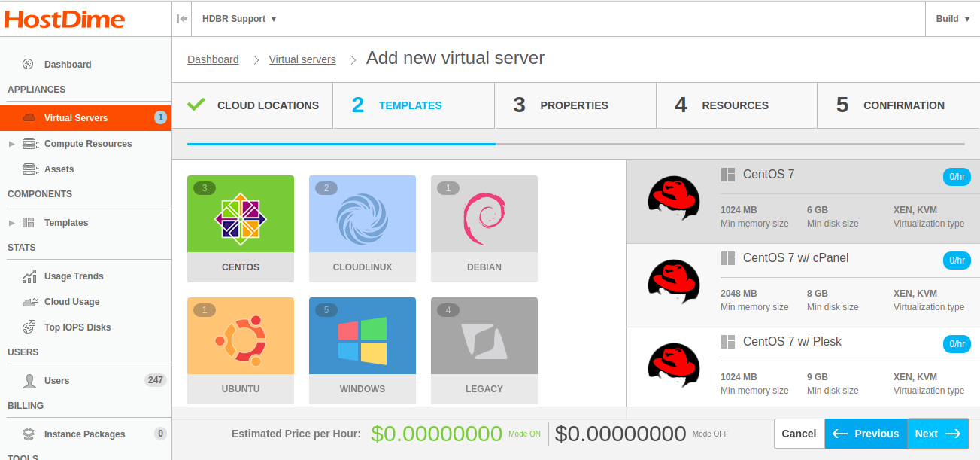Open Top IOPS Disks
This screenshot has width=980, height=460.
[77, 327]
